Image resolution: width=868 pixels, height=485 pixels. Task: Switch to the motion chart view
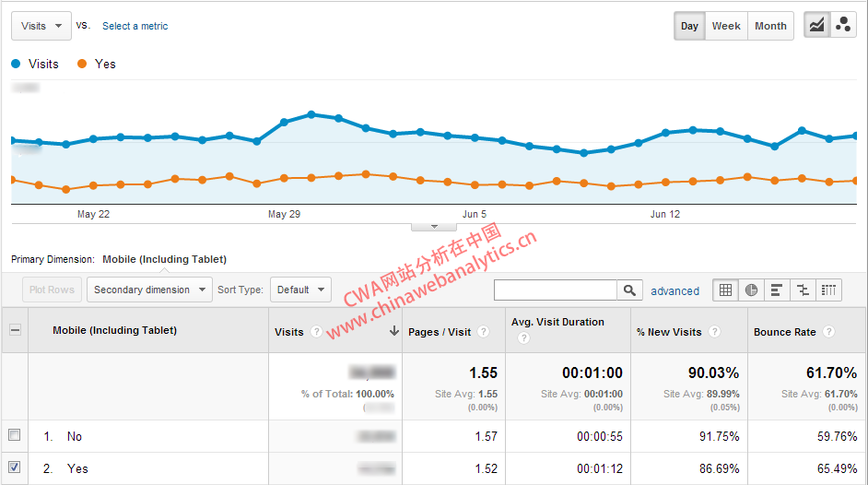pyautogui.click(x=842, y=26)
